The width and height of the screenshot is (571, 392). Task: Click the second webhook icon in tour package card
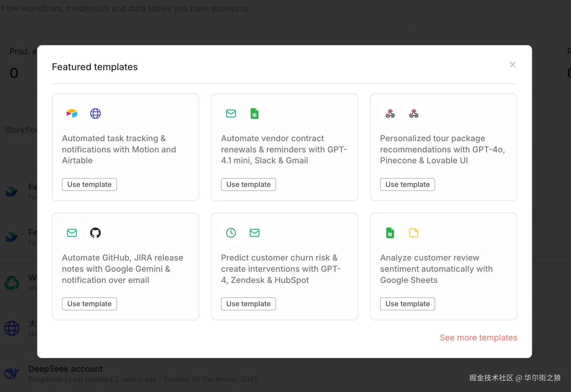click(414, 113)
